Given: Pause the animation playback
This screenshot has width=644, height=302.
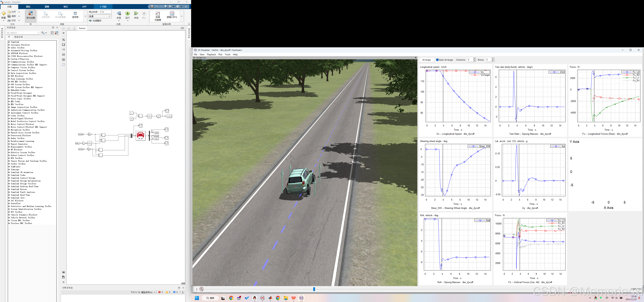Looking at the screenshot, I should pos(197,289).
